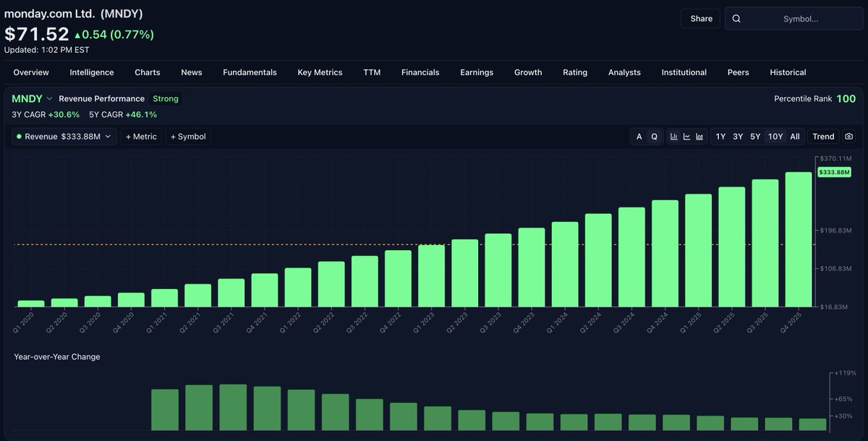Click the 3Y CAGR +30.6% text
This screenshot has width=868, height=441.
coord(46,114)
